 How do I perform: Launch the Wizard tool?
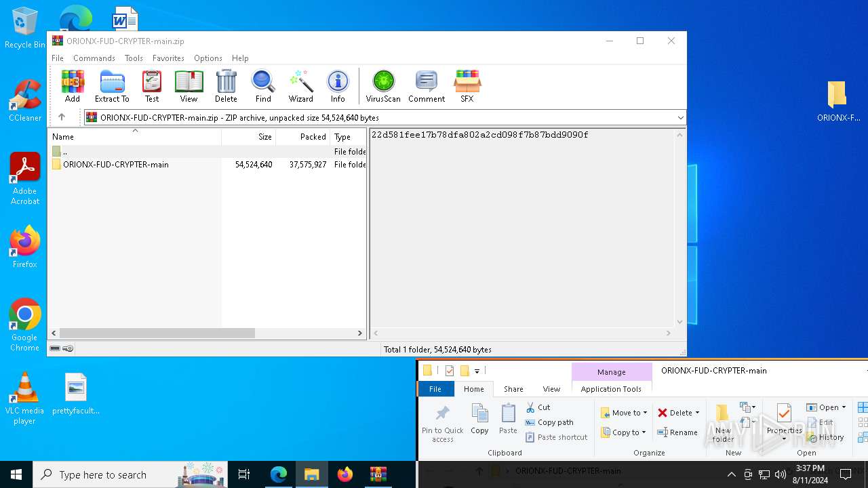(300, 86)
